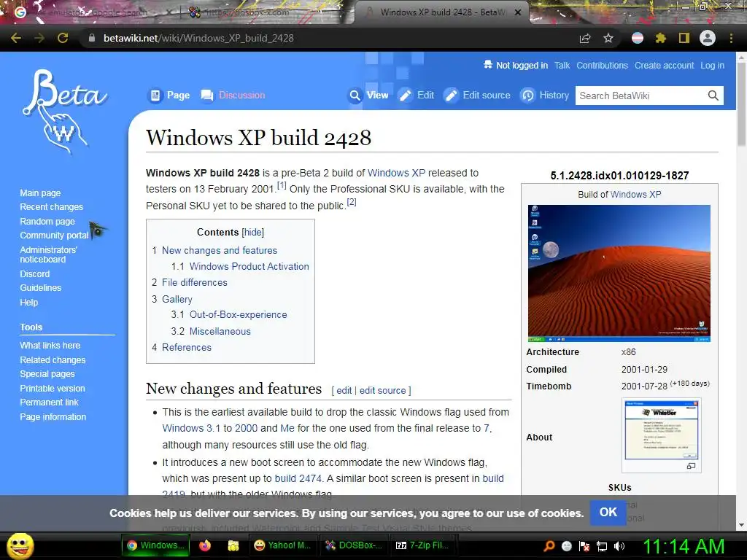Open Page information link

[x=53, y=417]
